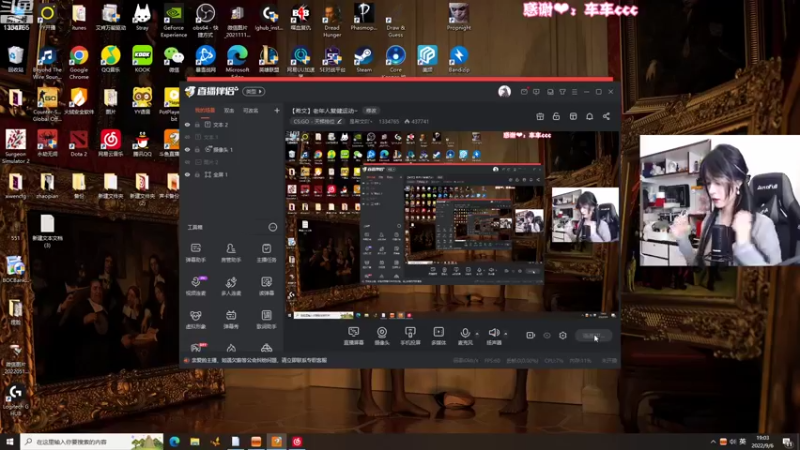Click the unlock padlock icon in stream header
This screenshot has width=800, height=450.
tap(556, 116)
